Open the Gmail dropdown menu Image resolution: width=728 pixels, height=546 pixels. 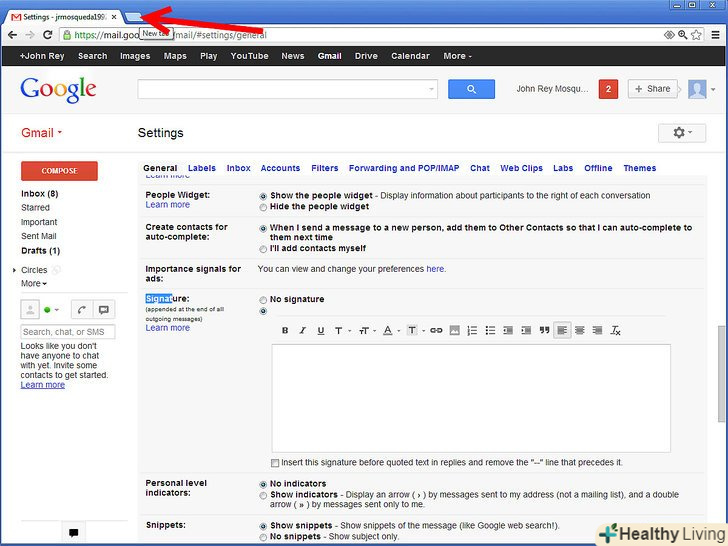[42, 133]
